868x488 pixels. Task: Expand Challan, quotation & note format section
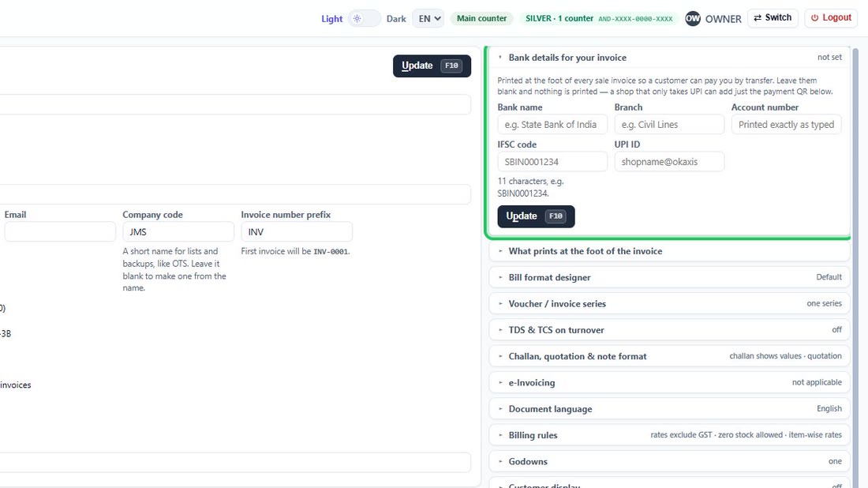pyautogui.click(x=670, y=356)
